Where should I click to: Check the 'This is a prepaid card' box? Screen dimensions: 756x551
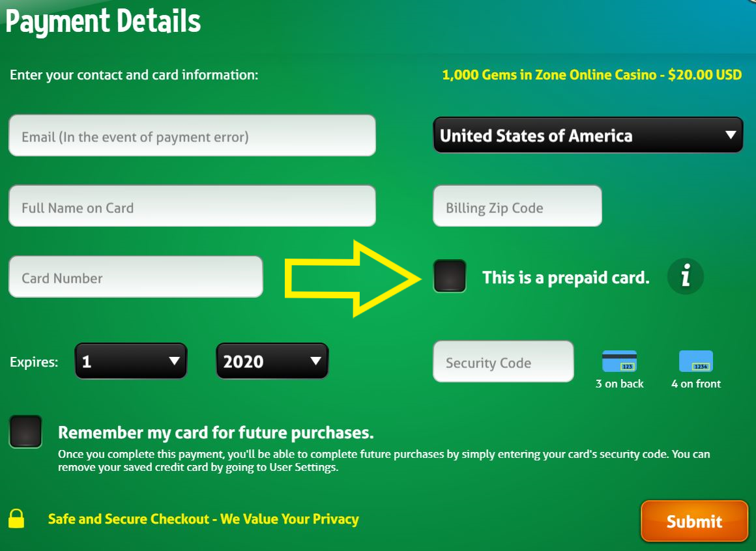coord(450,276)
